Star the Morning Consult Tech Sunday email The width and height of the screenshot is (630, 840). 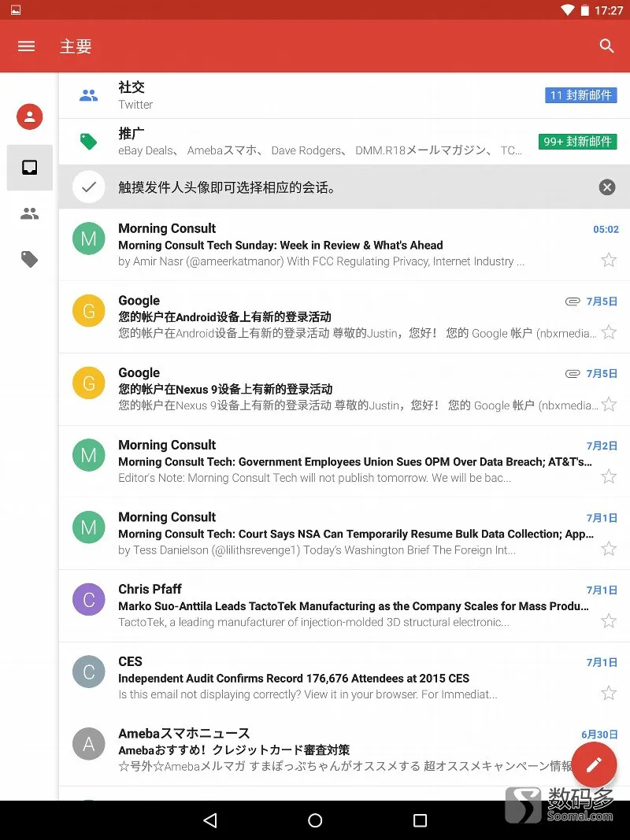click(x=609, y=261)
